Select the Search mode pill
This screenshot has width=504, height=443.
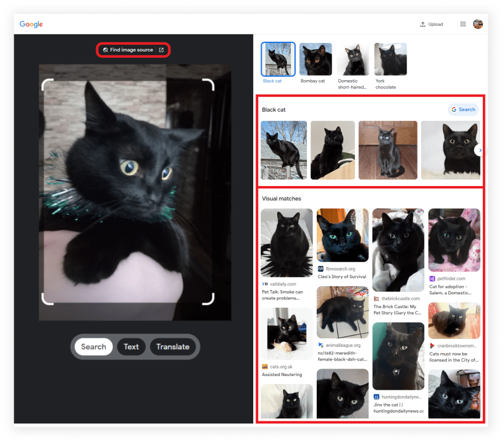pos(93,347)
